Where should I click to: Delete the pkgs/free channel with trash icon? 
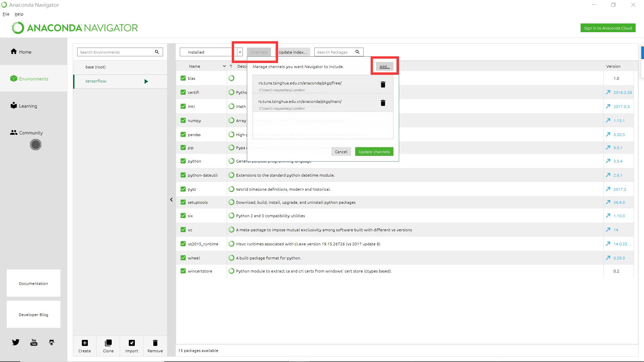pyautogui.click(x=383, y=84)
